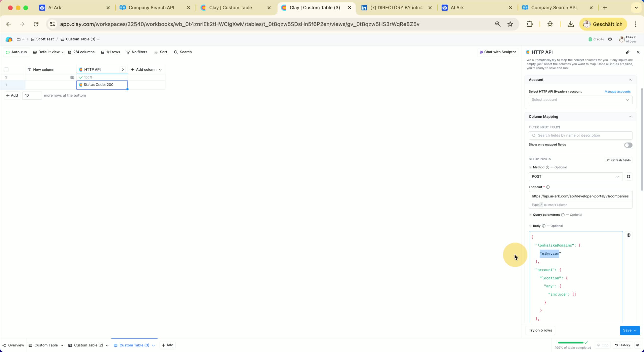
Task: Open the Overview tab at bottom
Action: 13,345
